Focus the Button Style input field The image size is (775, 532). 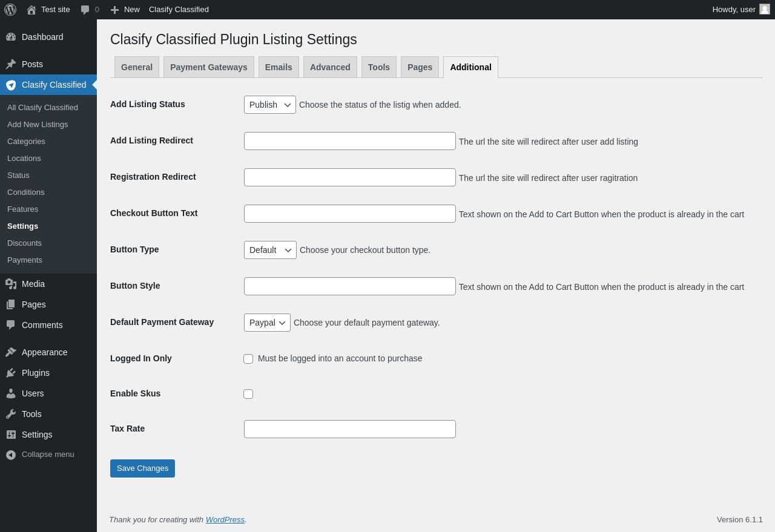click(x=350, y=286)
